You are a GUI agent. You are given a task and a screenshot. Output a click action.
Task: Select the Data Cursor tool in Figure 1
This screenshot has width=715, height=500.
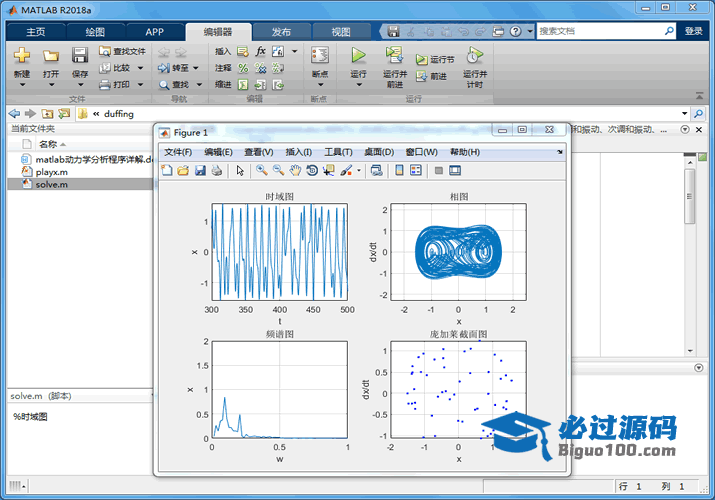click(x=328, y=170)
